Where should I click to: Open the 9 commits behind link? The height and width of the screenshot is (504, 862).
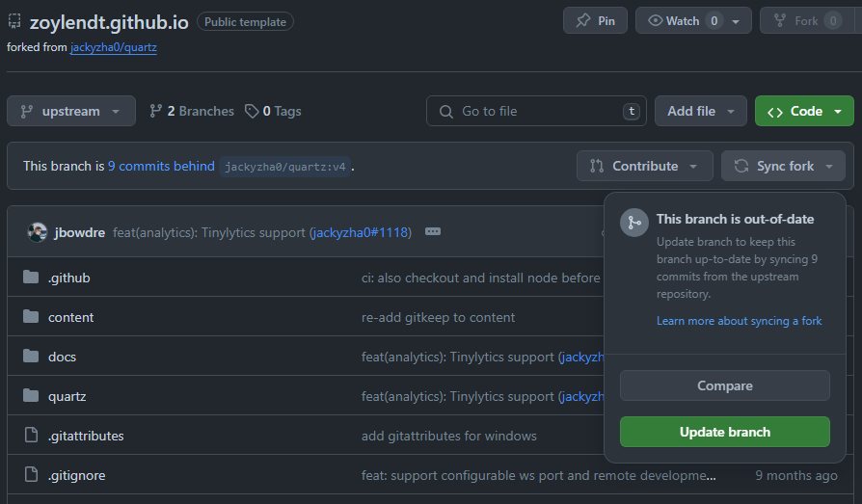161,166
